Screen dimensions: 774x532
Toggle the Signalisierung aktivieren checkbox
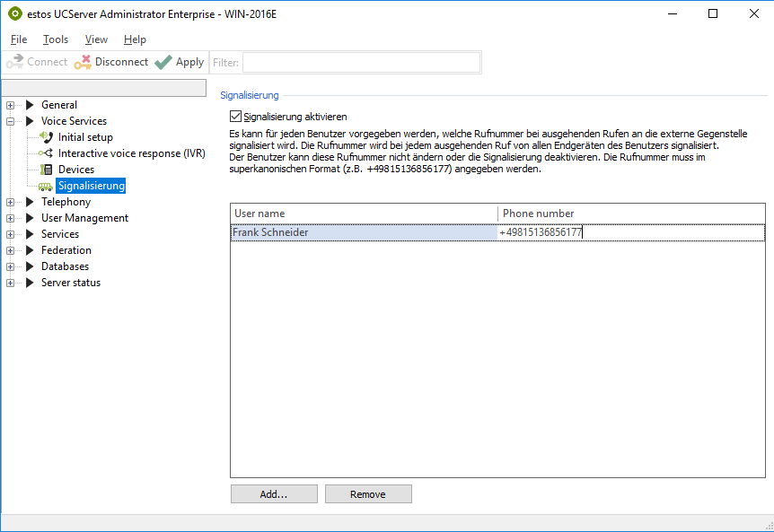coord(236,117)
